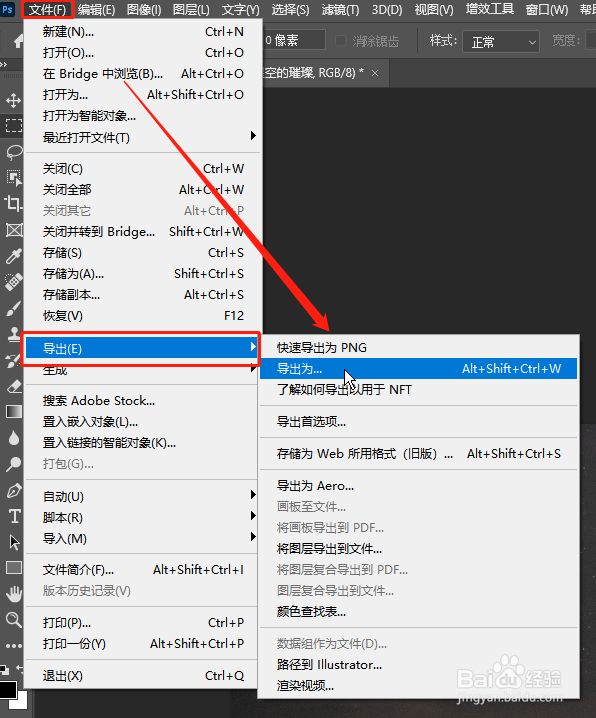This screenshot has width=596, height=718.
Task: Select the History Brush tool
Action: tap(13, 361)
